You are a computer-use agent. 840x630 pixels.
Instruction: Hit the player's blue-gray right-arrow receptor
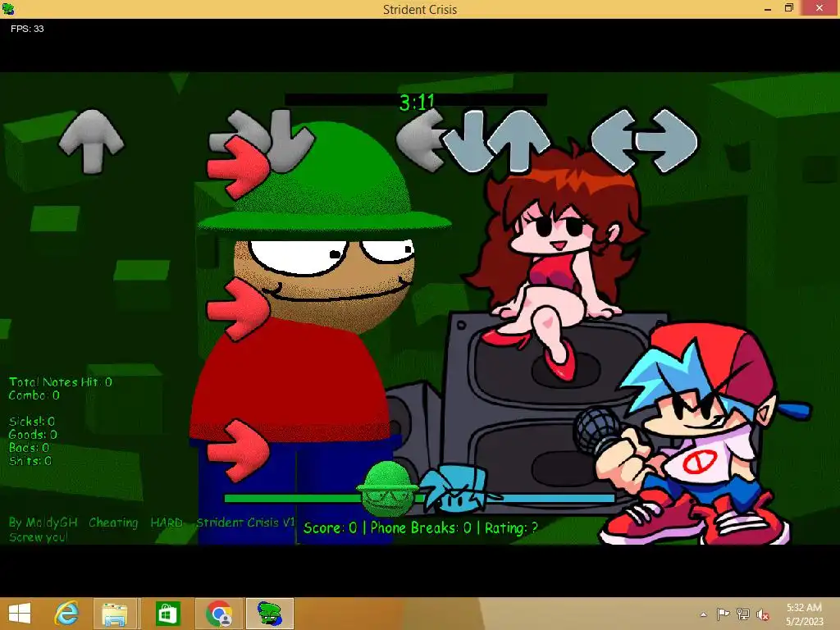[666, 141]
